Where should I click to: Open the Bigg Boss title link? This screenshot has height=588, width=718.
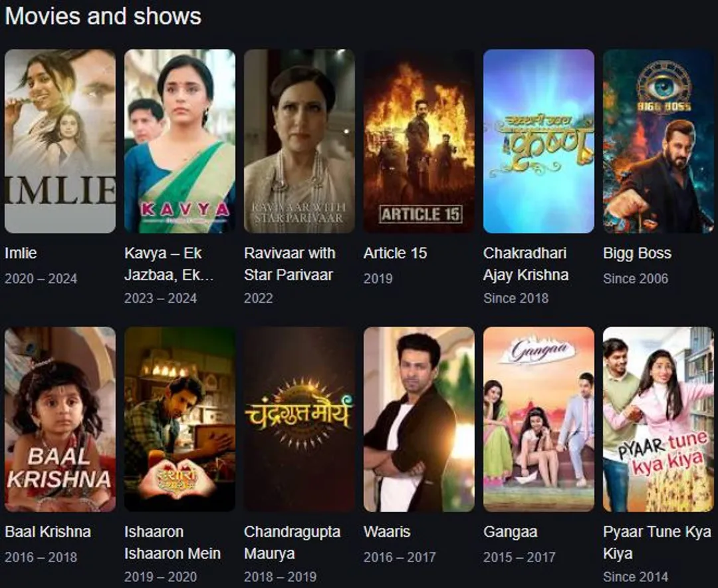click(x=637, y=253)
